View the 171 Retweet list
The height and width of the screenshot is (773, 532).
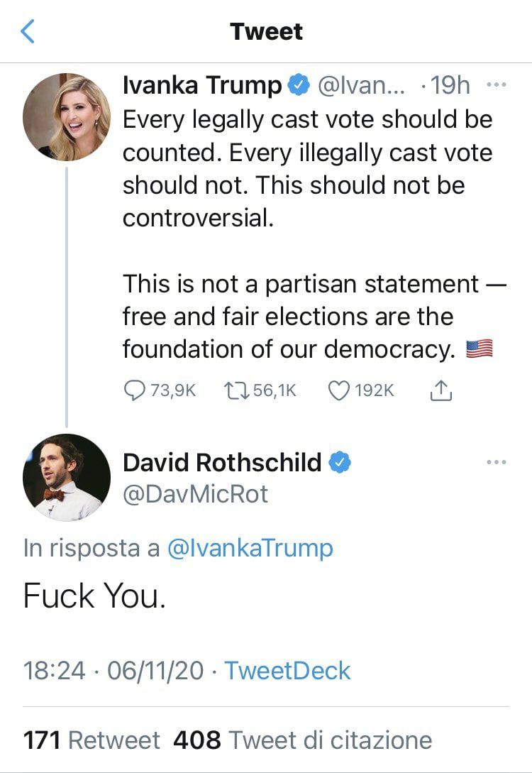(92, 740)
